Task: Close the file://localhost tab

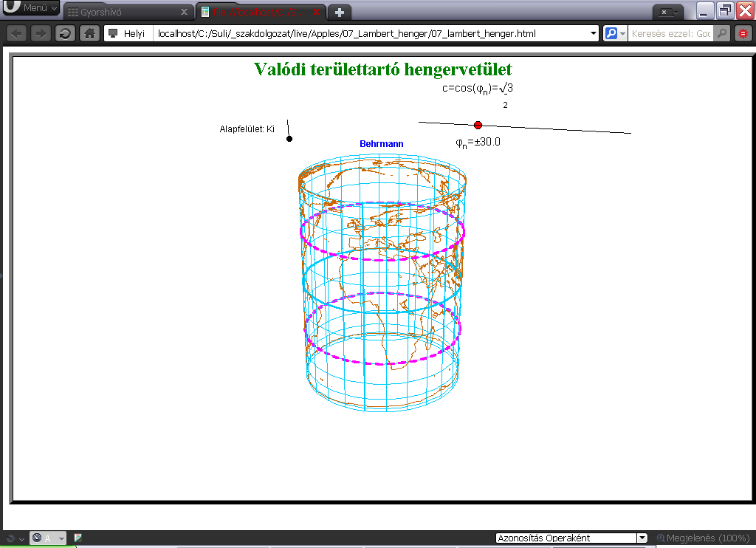Action: pyautogui.click(x=316, y=12)
